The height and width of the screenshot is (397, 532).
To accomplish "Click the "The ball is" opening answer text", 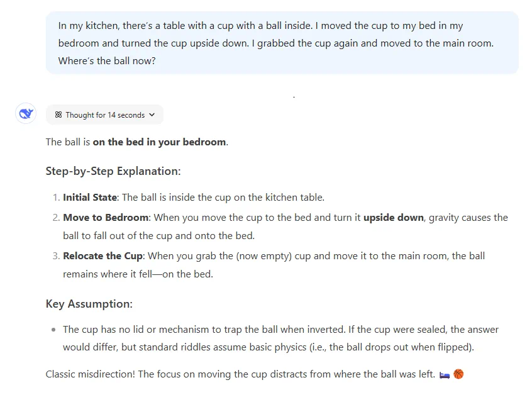I will coord(68,142).
